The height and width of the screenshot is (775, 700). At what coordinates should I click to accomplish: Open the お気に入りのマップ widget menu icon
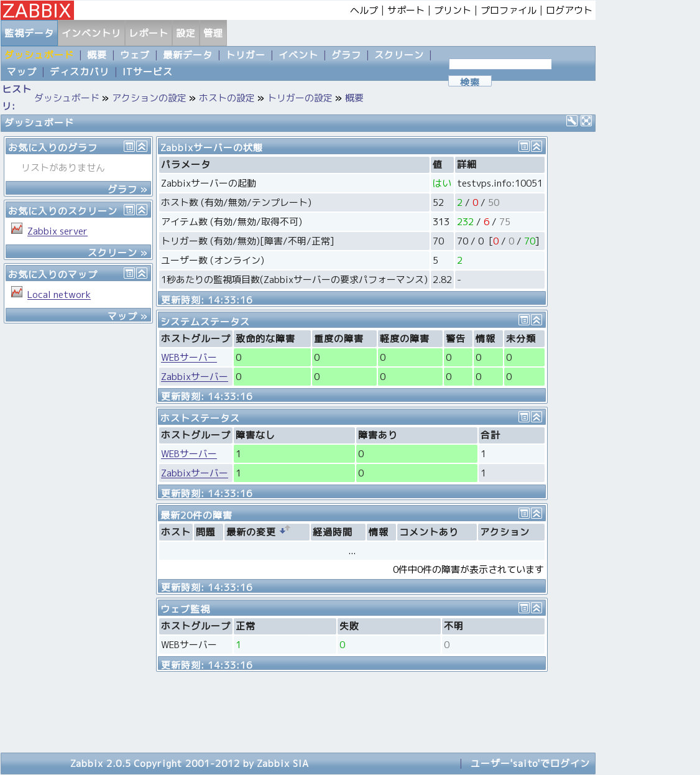(x=129, y=273)
